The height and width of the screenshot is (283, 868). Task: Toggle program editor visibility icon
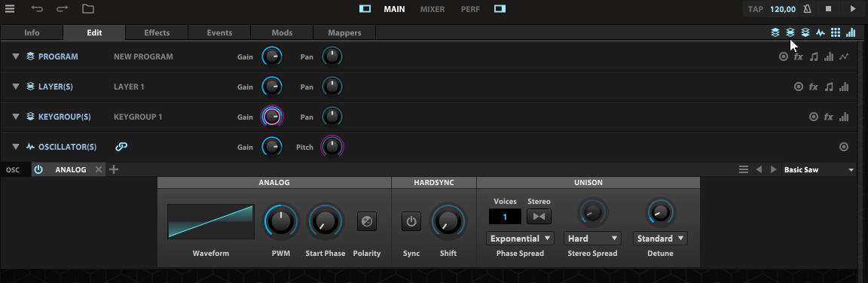point(775,32)
